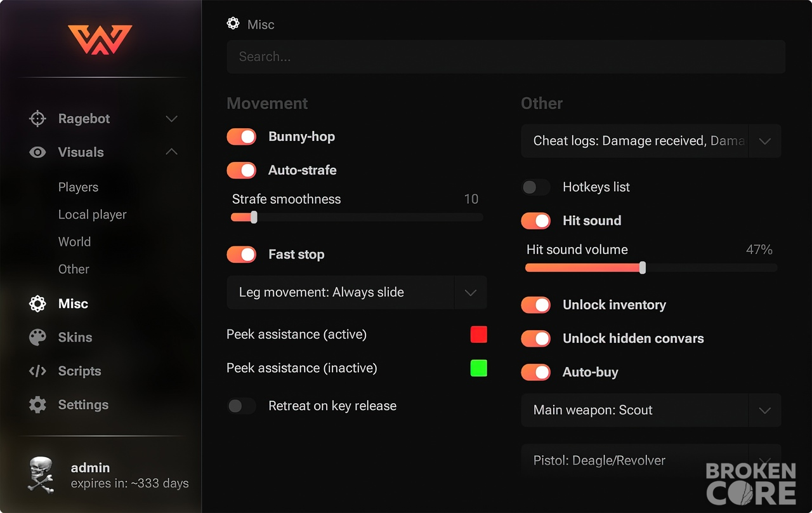Open Other under Visuals
This screenshot has width=812, height=513.
pos(74,269)
